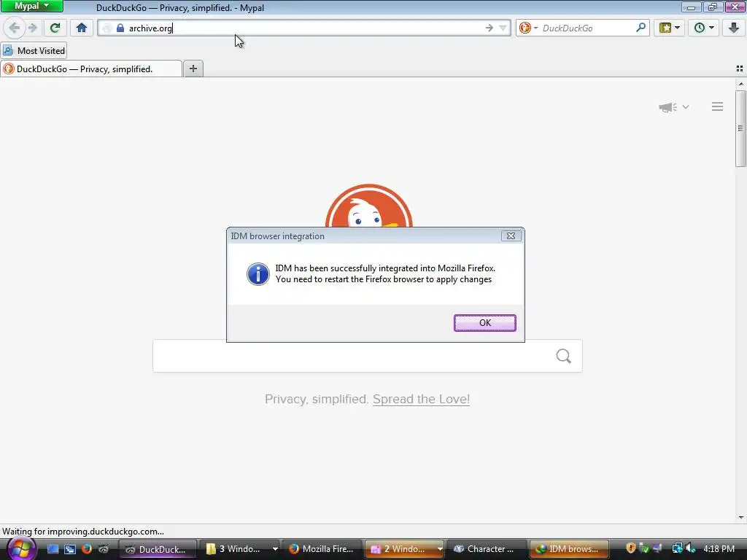Open the Bookmarks star menu button

pyautogui.click(x=665, y=28)
